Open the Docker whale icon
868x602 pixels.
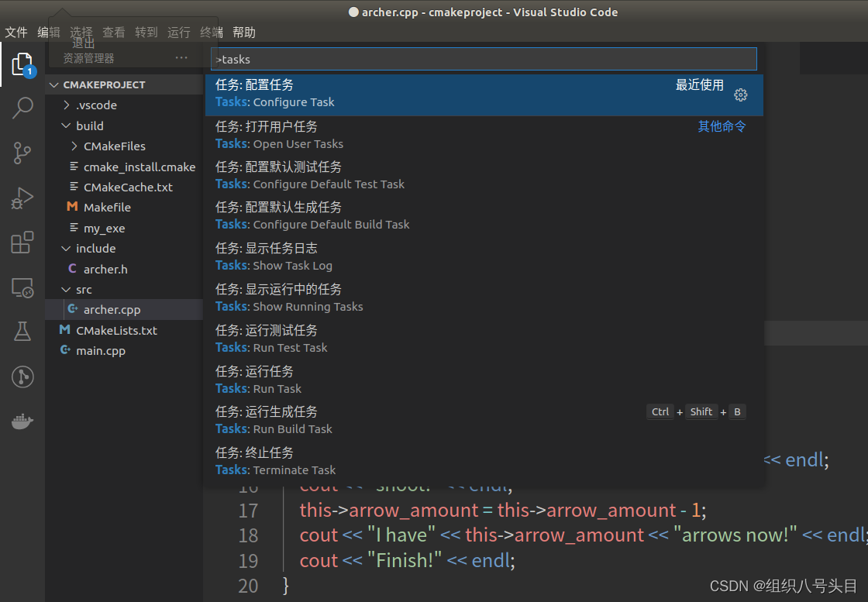pos(22,421)
